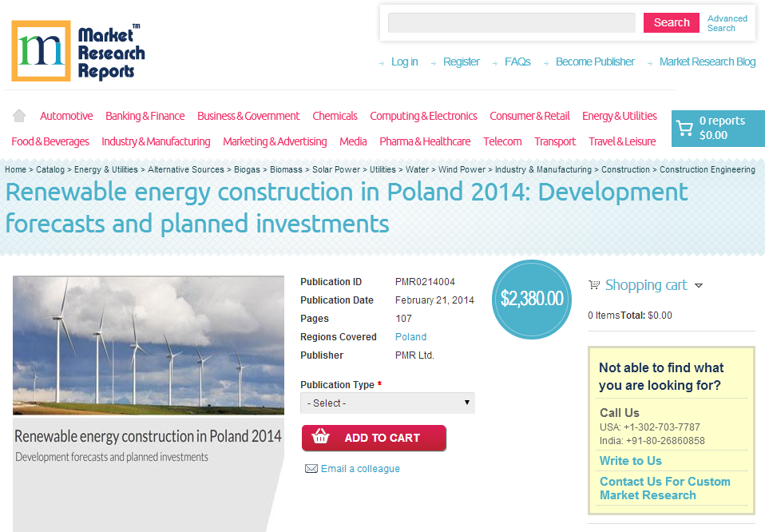
Task: Open Automotive category
Action: pos(66,116)
